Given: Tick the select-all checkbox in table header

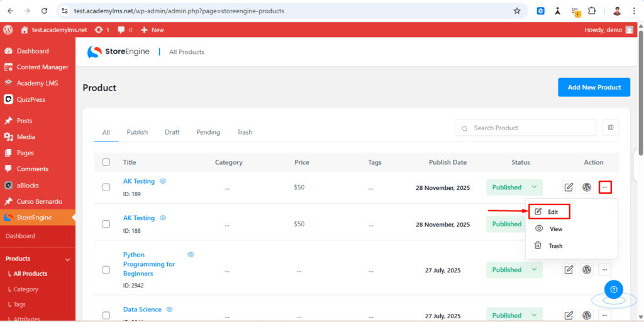Looking at the screenshot, I should click(106, 162).
